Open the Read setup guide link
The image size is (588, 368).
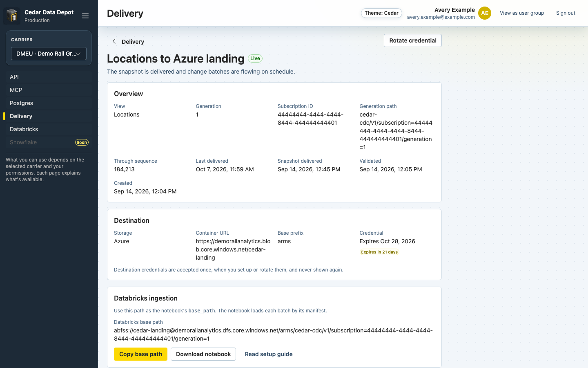(269, 354)
